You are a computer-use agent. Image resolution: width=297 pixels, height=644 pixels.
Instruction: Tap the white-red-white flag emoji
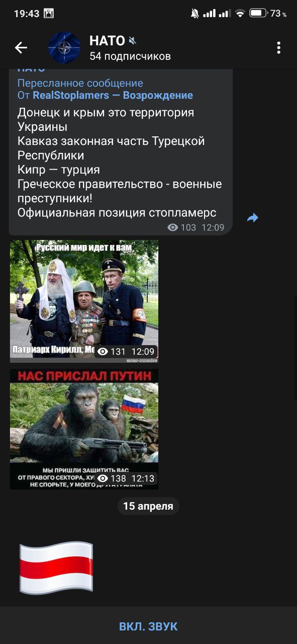(x=56, y=567)
